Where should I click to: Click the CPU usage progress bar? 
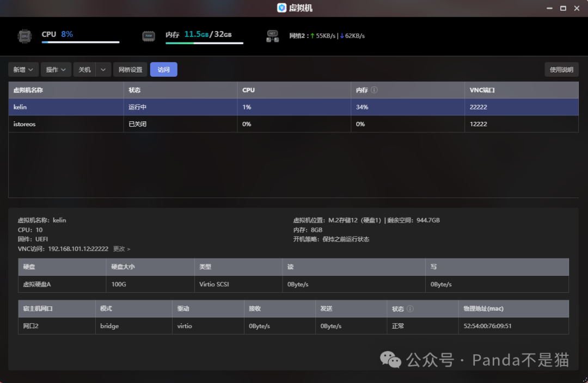81,42
